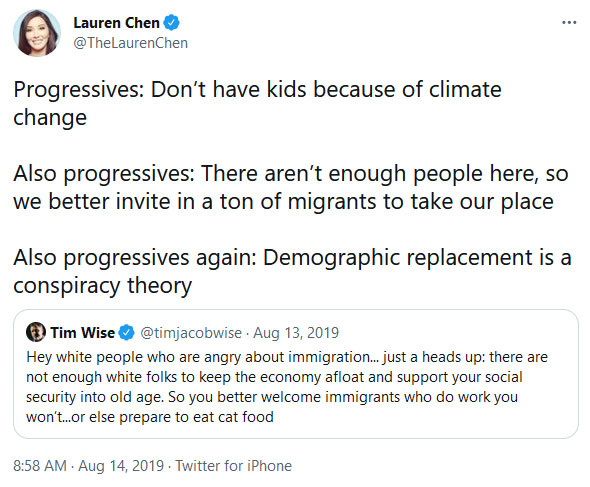590x487 pixels.
Task: Open the @TheLaurenChen handle
Action: (x=131, y=43)
